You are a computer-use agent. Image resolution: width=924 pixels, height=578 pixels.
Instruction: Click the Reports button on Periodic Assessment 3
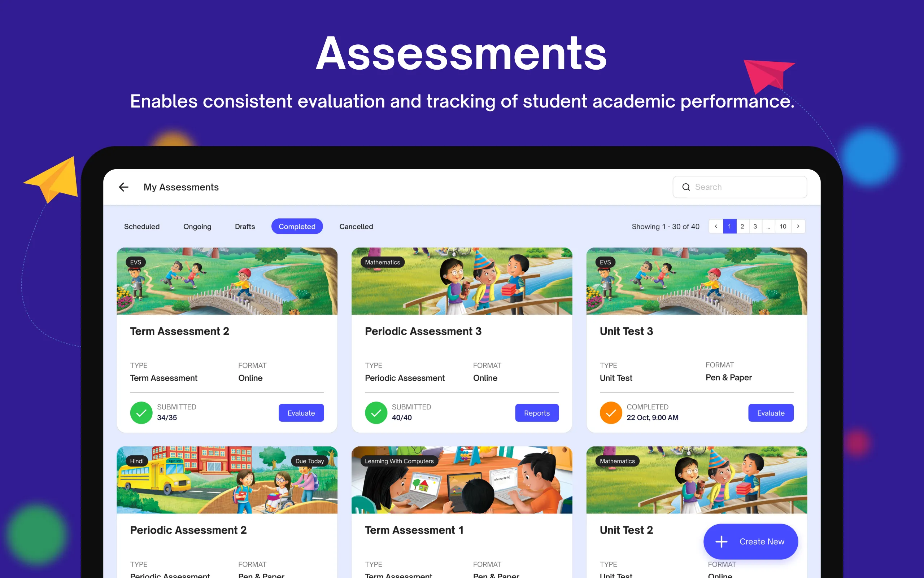[537, 413]
